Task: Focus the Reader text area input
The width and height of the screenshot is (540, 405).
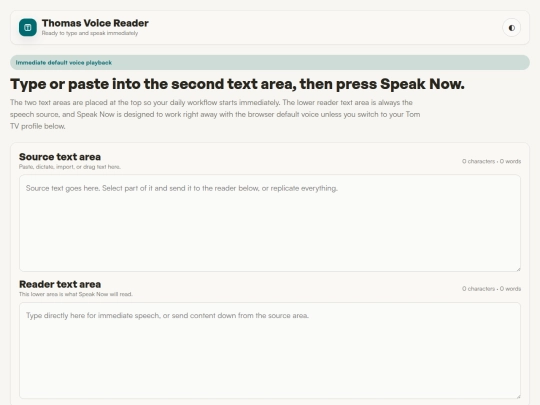Action: click(270, 351)
